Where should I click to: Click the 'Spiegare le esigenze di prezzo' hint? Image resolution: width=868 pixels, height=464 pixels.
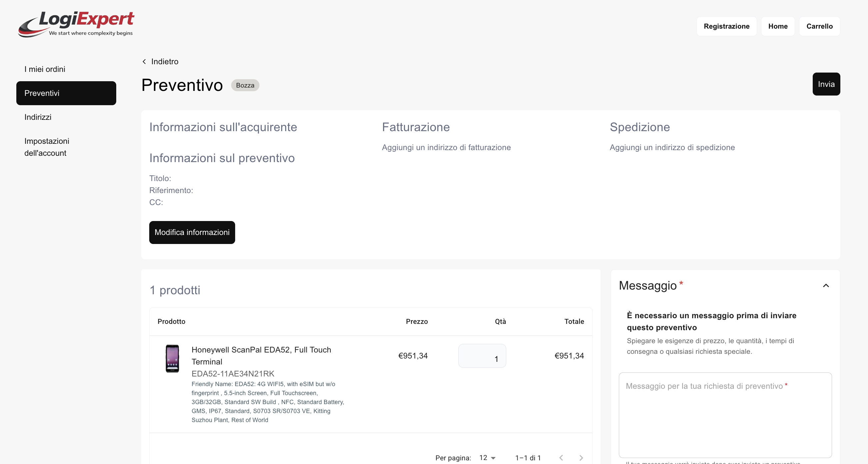point(710,346)
